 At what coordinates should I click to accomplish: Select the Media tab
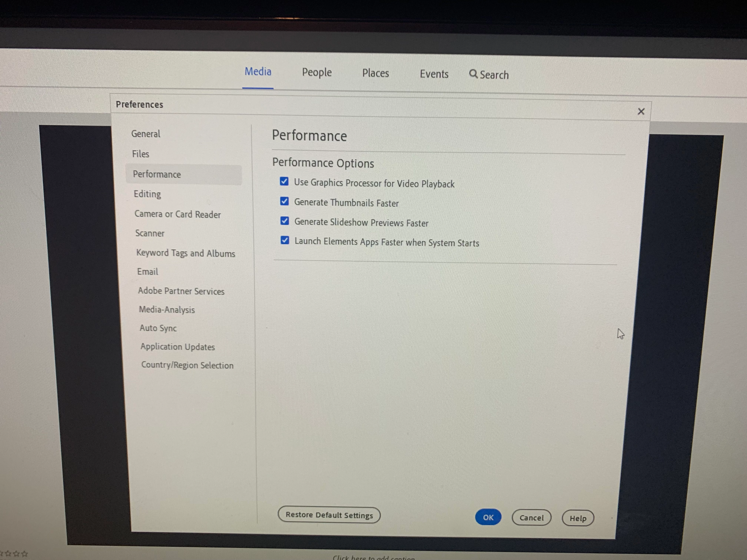(x=258, y=71)
